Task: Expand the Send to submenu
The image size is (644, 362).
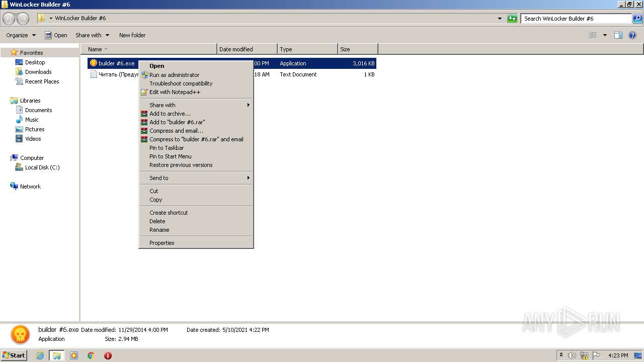Action: point(196,178)
